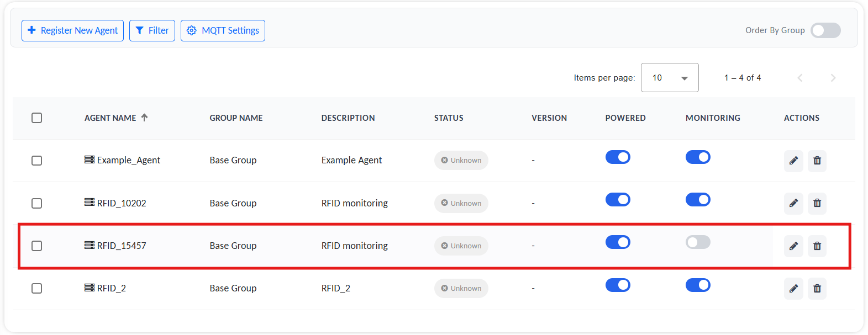Delete RFID_10202 via trash icon
Screen dimensions: 868x335
click(x=817, y=203)
